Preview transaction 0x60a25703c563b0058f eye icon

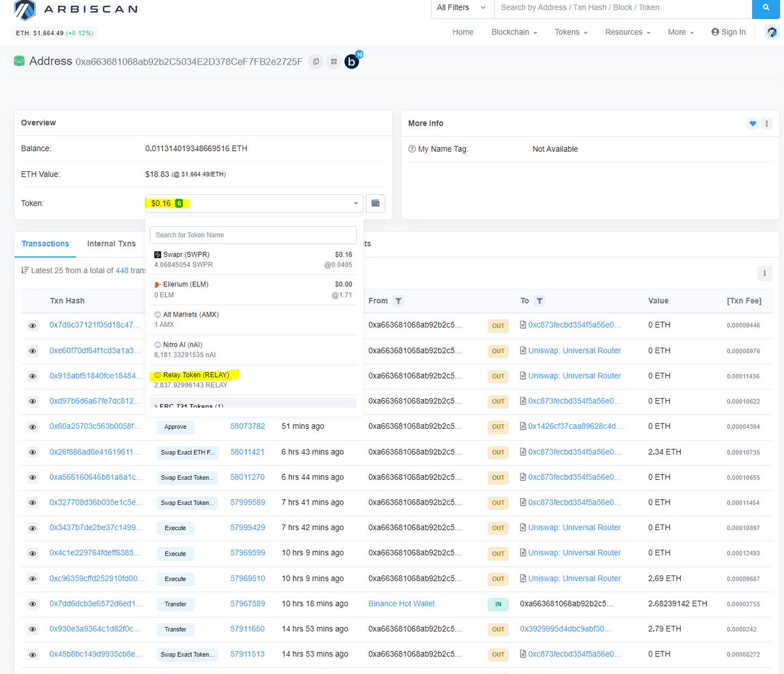click(x=33, y=427)
